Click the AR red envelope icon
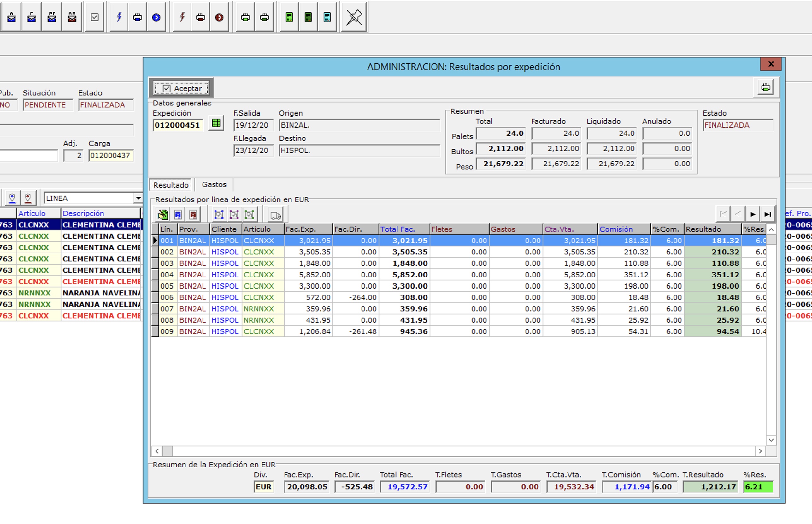812x524 pixels. tap(72, 17)
